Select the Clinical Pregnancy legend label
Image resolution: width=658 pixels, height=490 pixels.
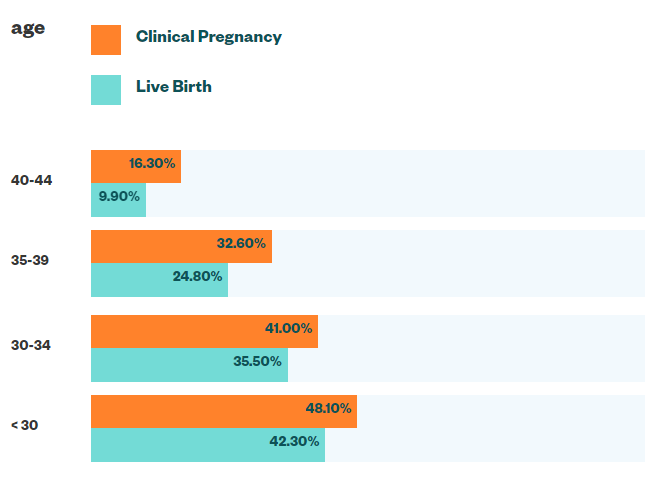click(x=208, y=37)
